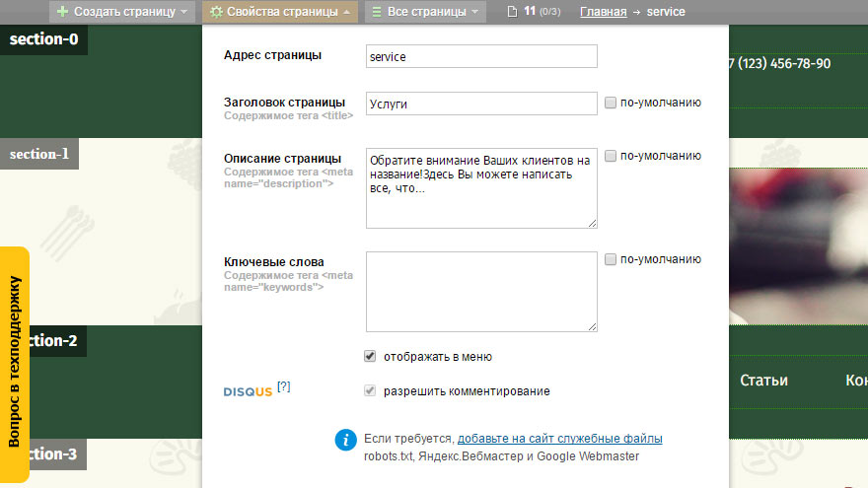
Task: Enable по-умолчанию for Описание страницы
Action: (x=611, y=156)
